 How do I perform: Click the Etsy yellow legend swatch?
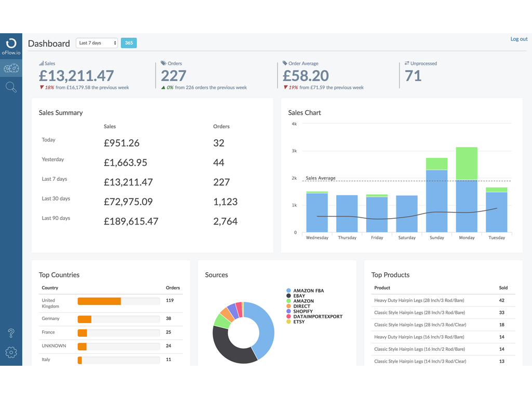click(x=289, y=322)
